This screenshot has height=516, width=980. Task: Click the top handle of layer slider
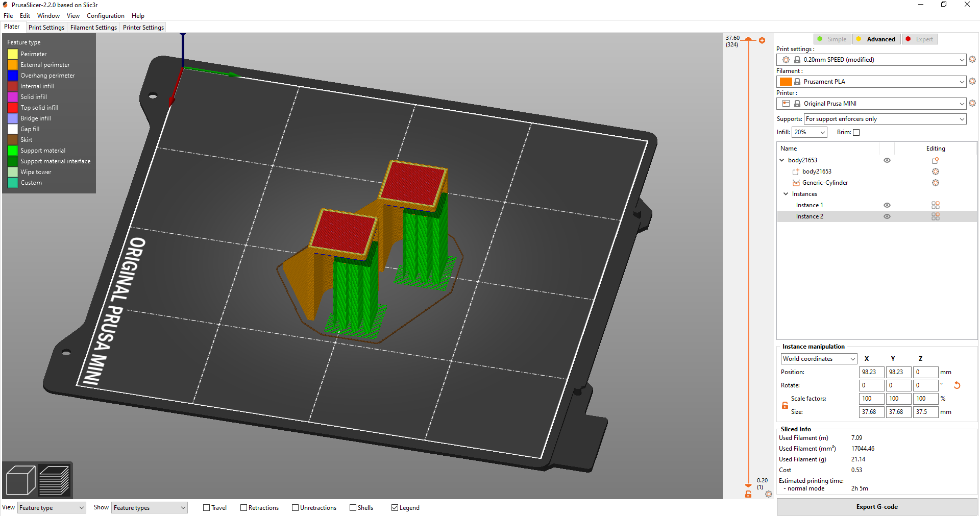[748, 39]
